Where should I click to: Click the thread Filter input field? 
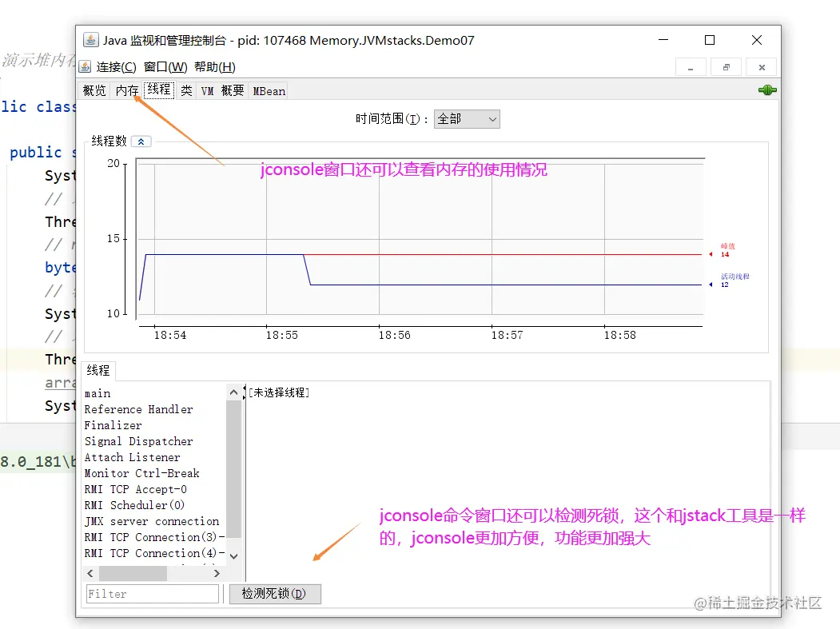click(153, 594)
